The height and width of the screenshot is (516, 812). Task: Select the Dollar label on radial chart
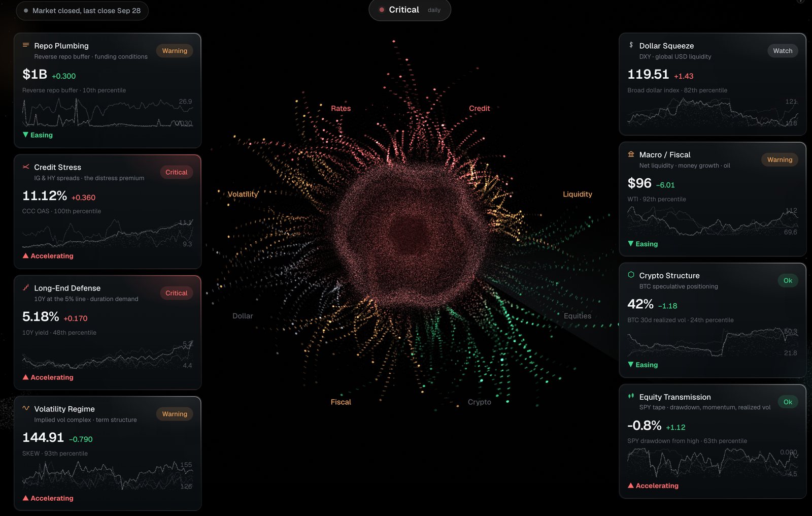[243, 316]
